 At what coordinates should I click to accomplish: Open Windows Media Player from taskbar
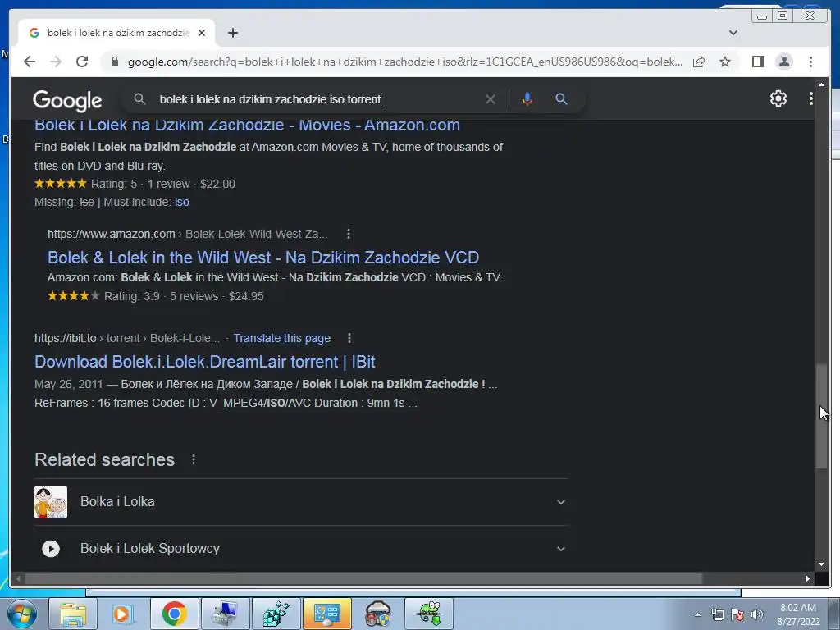click(x=122, y=614)
